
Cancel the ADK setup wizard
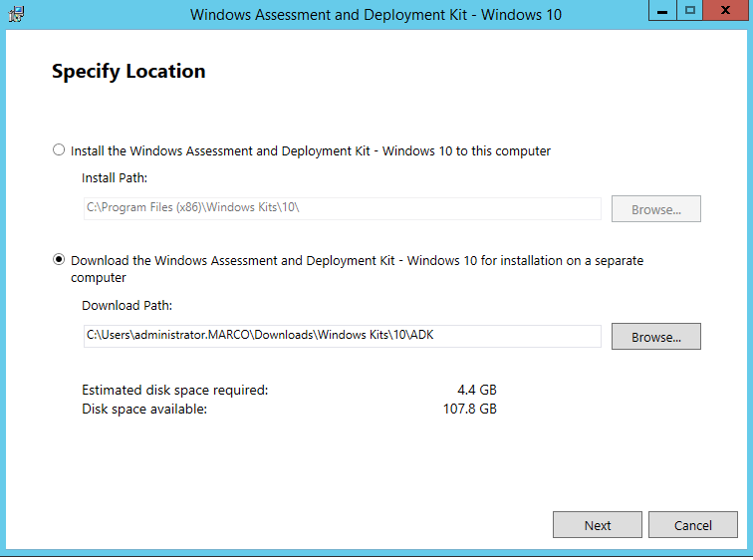[x=693, y=525]
